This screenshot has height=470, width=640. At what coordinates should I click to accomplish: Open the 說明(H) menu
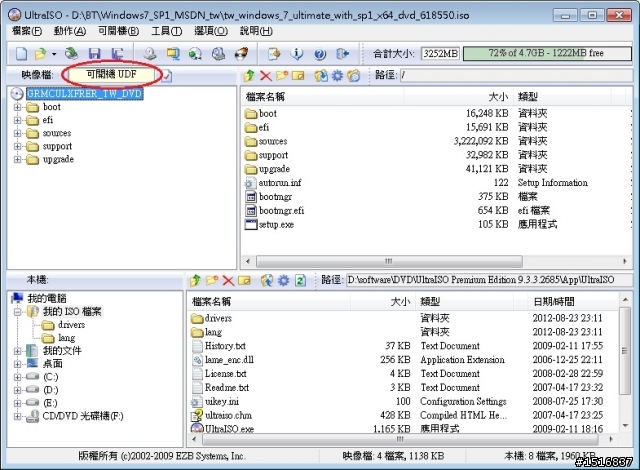(256, 31)
